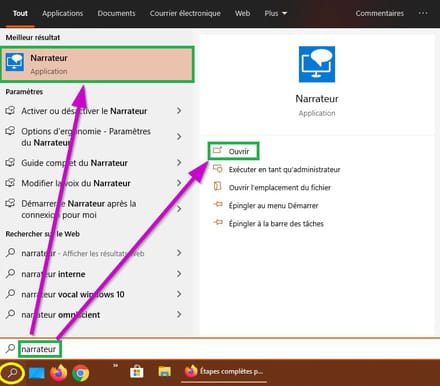Switch to Firefox window Étapes complètes p...

[x=224, y=372]
